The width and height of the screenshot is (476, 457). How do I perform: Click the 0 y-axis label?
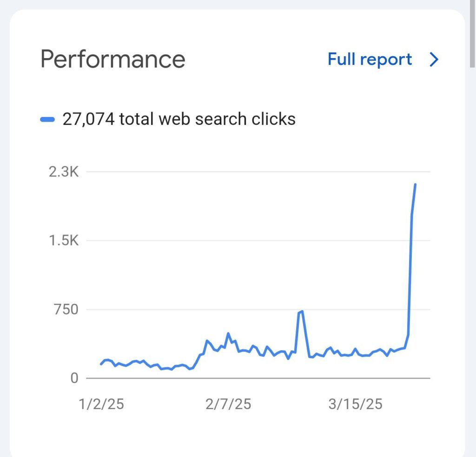click(74, 378)
